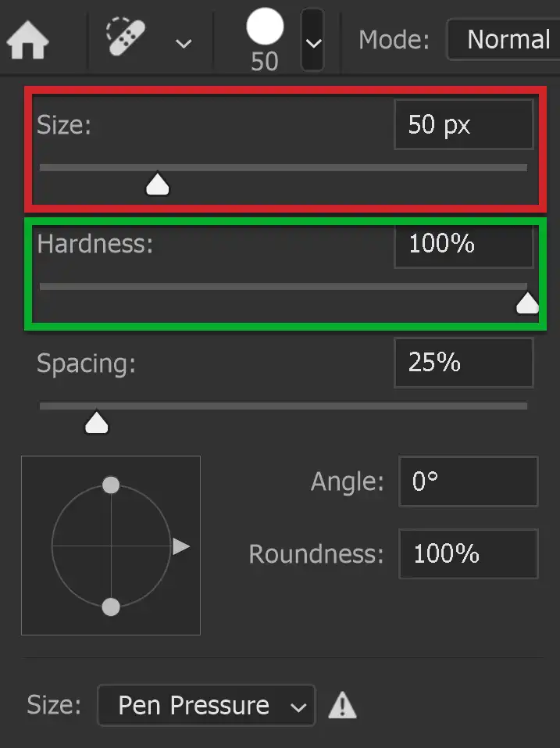Select the Hardness field showing 100%
Screen dimensions: 560x748
(x=463, y=244)
